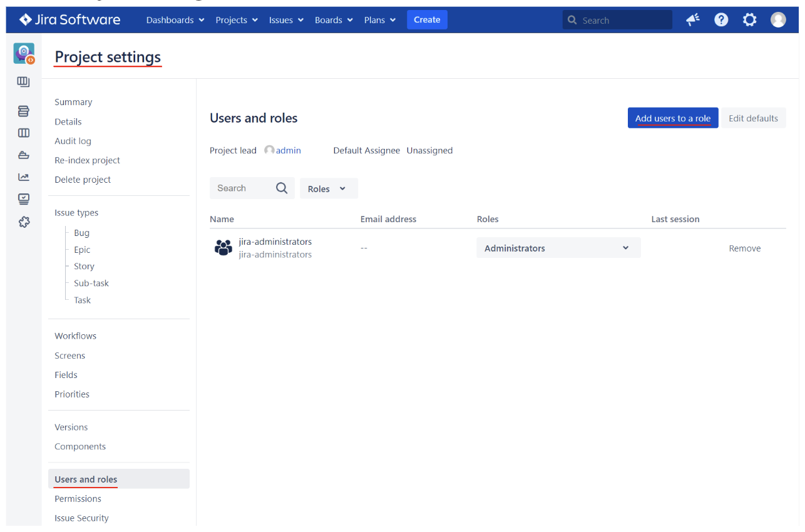Open the board icon in sidebar
Screen dimensions: 805x532
point(24,82)
